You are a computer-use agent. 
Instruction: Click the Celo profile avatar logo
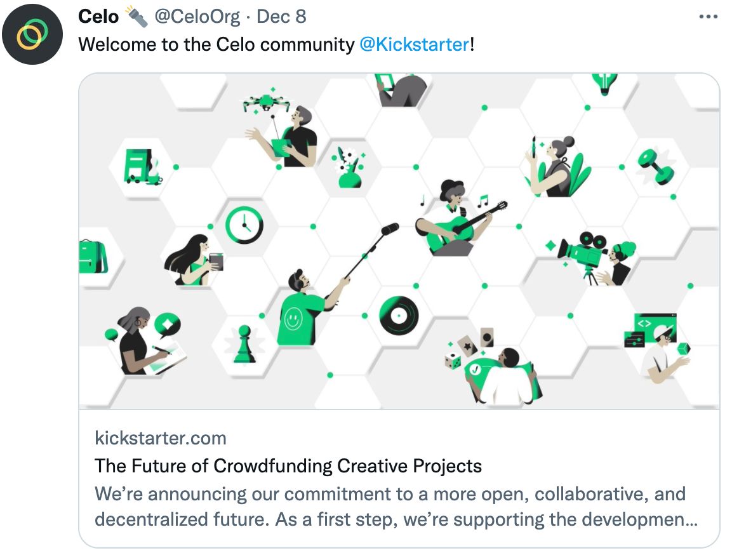(x=32, y=34)
